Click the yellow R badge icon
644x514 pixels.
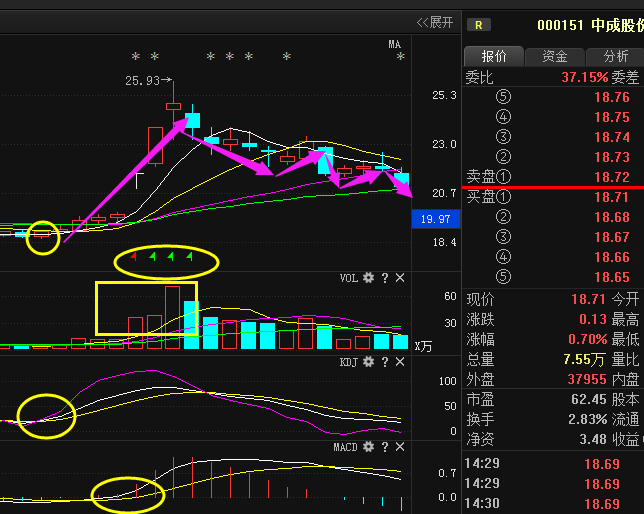[478, 25]
